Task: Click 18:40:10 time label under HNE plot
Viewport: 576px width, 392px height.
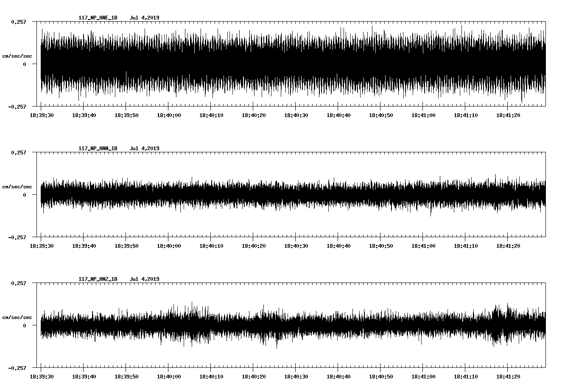Action: [x=211, y=115]
